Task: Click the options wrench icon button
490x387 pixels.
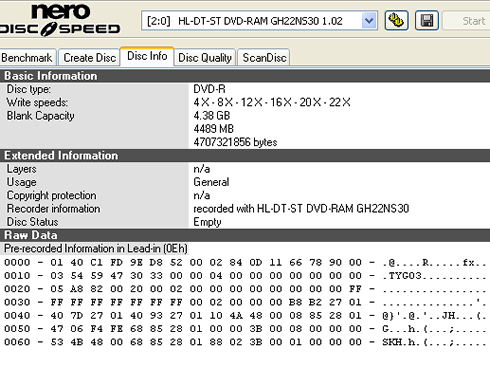Action: coord(396,21)
